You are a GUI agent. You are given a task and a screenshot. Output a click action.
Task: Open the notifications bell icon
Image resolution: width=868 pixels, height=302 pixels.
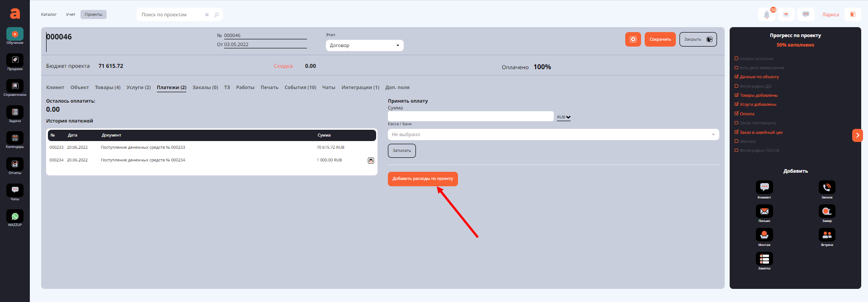(x=767, y=15)
